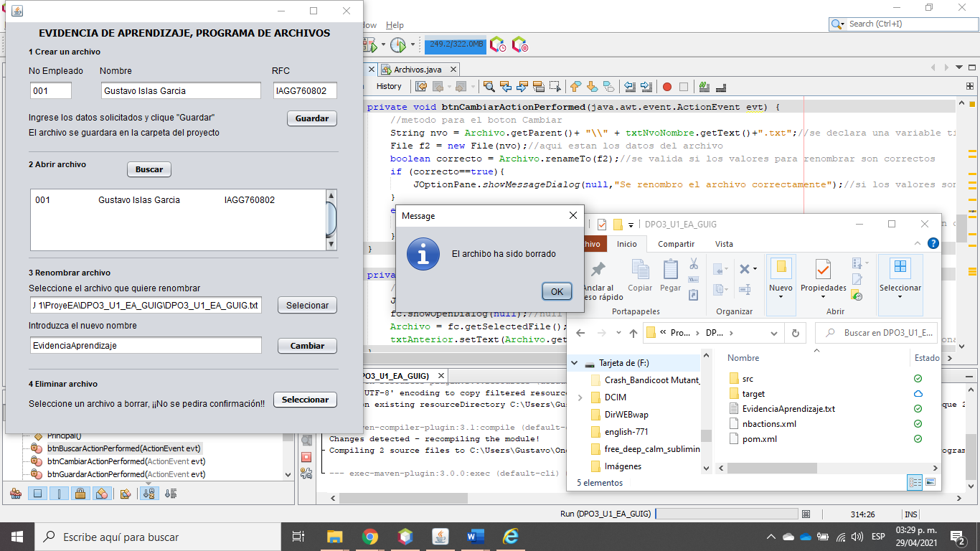Click the Selecionar button for renaming
This screenshot has width=980, height=551.
tap(307, 305)
